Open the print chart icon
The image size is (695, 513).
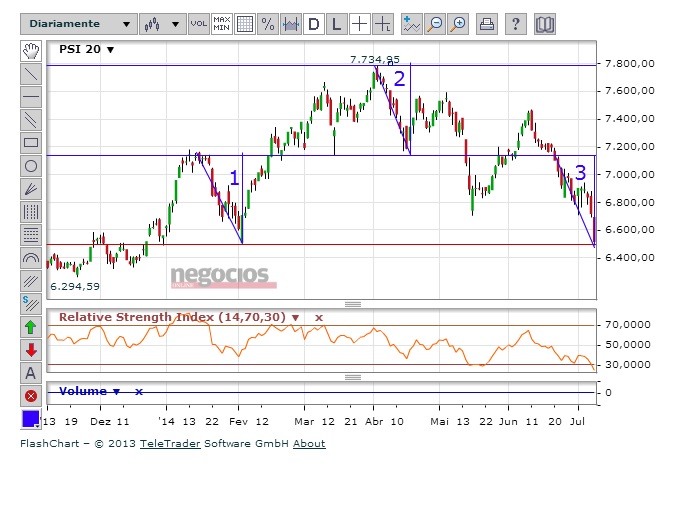coord(487,24)
